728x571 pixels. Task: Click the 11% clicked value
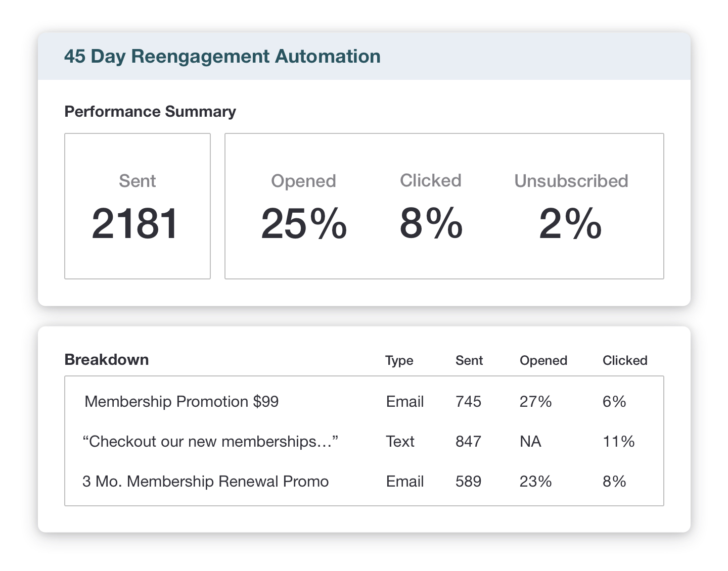618,442
